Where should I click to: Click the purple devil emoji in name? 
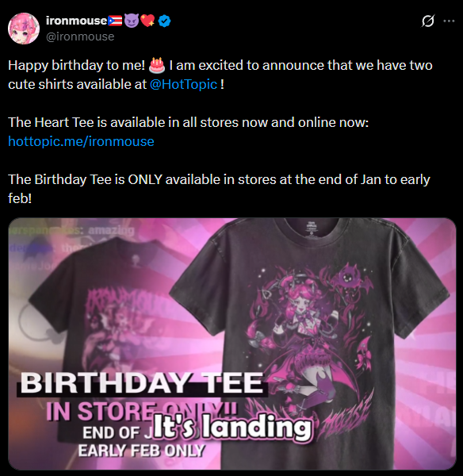(x=132, y=21)
